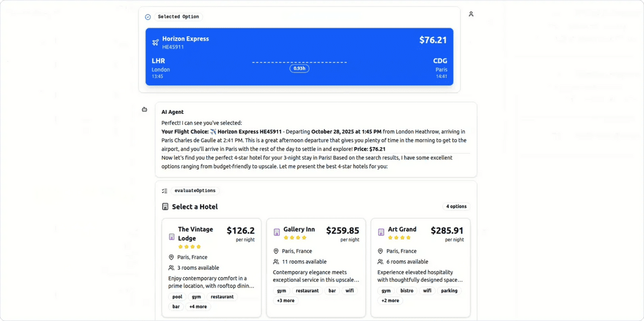The width and height of the screenshot is (644, 321).
Task: Click the '4 options' count badge
Action: 456,207
